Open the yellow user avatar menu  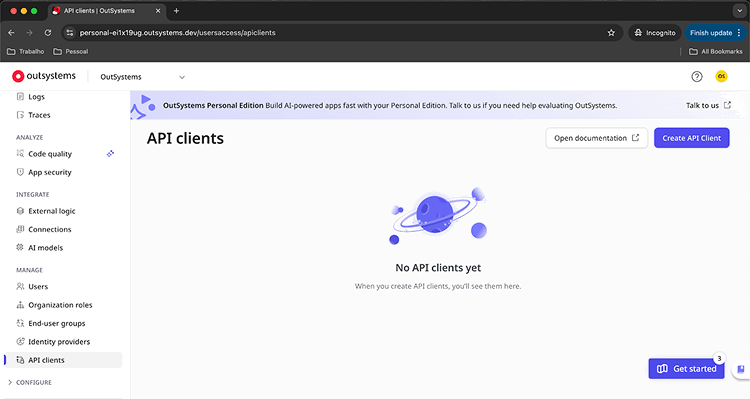pos(721,76)
